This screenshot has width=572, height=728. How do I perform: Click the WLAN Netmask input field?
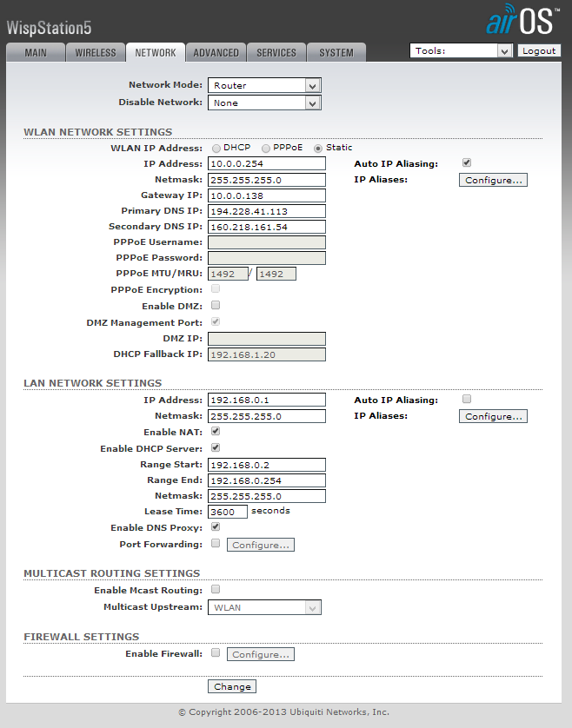[267, 180]
